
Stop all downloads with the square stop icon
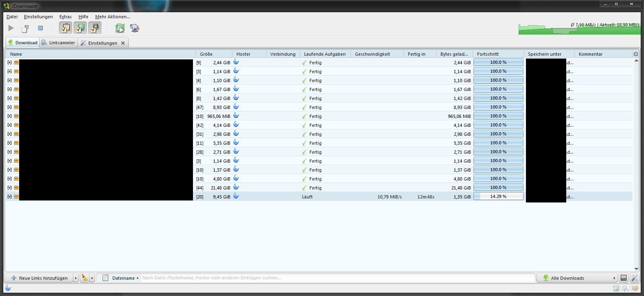[40, 28]
